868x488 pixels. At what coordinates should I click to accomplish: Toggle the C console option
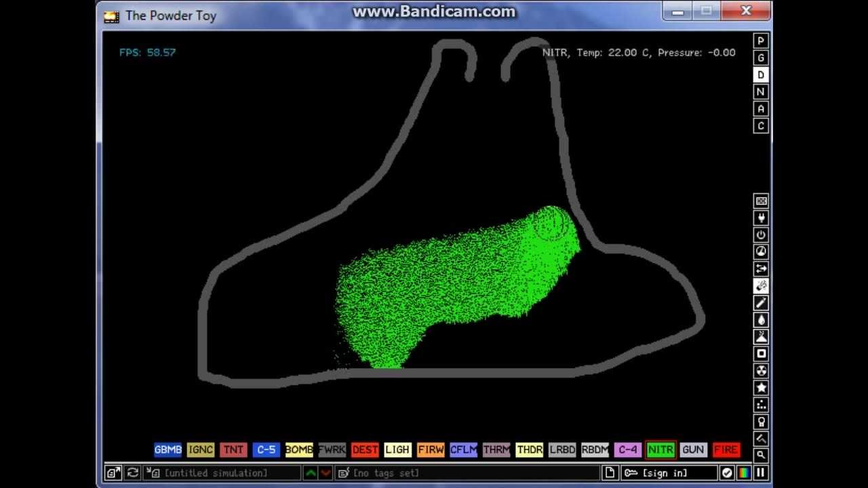pos(761,125)
